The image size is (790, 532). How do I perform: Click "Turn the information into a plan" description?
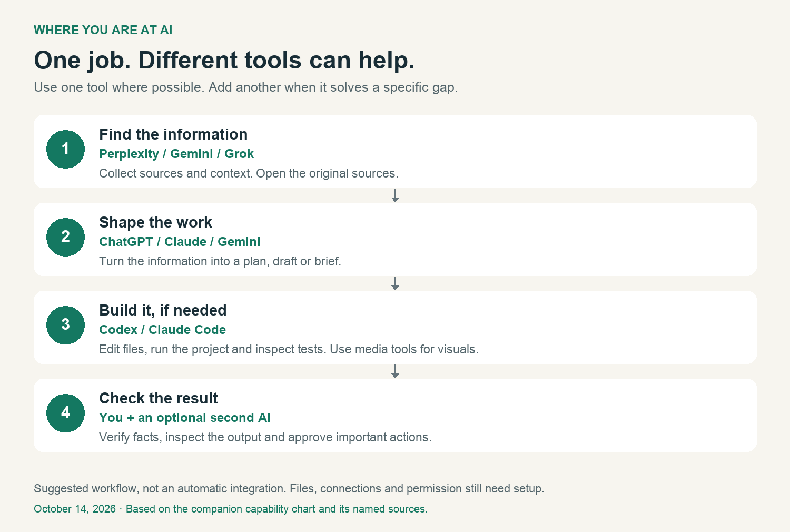[x=220, y=261]
